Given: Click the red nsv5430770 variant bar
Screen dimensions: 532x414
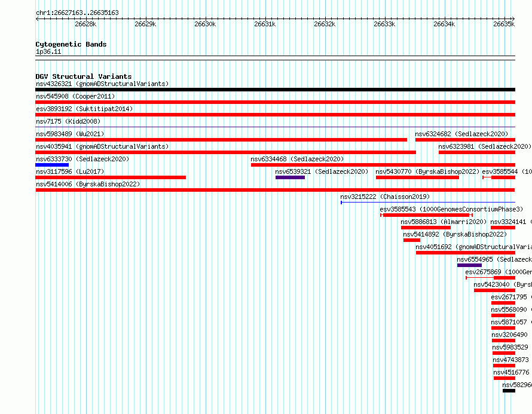Looking at the screenshot, I should [417, 177].
